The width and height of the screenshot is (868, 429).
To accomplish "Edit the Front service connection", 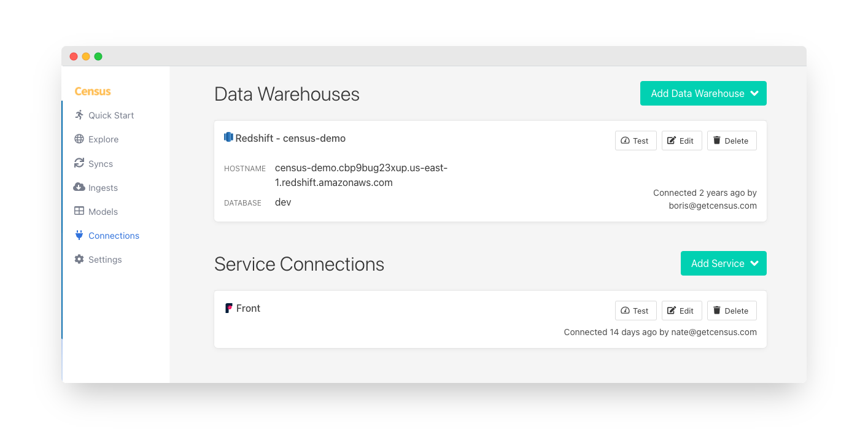I will point(681,311).
